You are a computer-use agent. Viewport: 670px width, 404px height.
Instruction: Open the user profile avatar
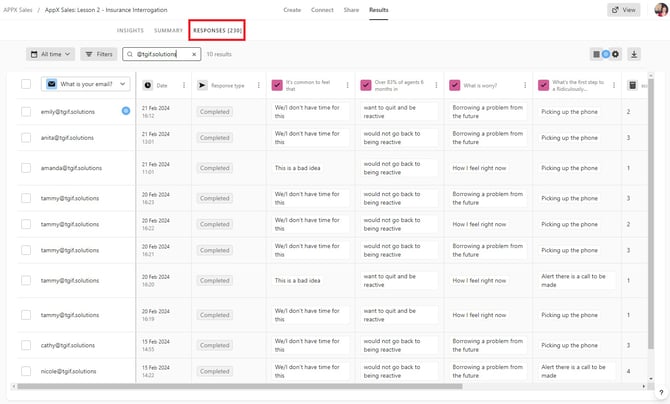659,10
